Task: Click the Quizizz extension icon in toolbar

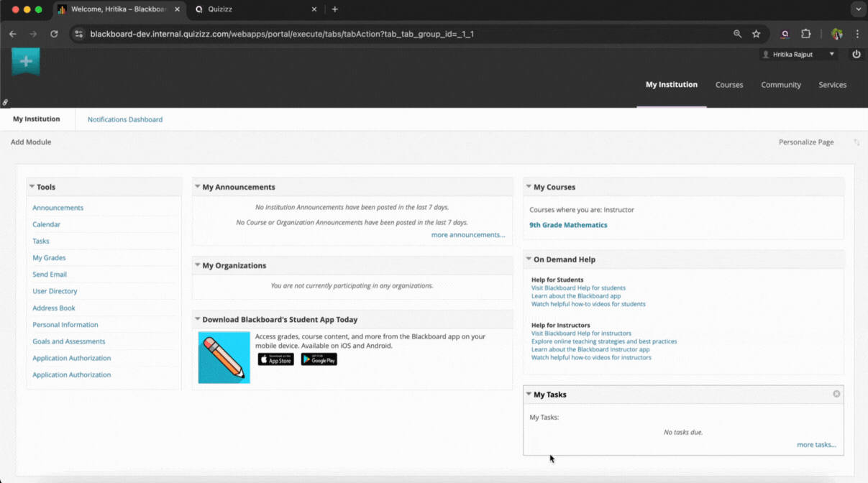Action: [x=785, y=34]
